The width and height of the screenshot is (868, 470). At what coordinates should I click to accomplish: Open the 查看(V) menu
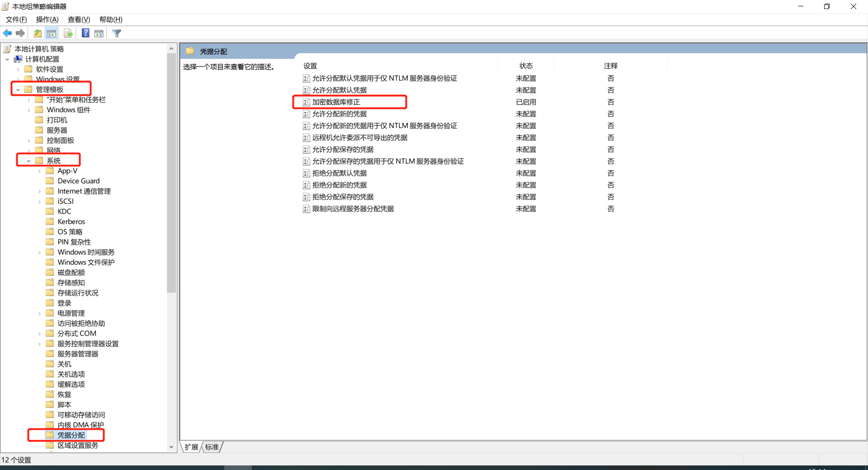[79, 19]
